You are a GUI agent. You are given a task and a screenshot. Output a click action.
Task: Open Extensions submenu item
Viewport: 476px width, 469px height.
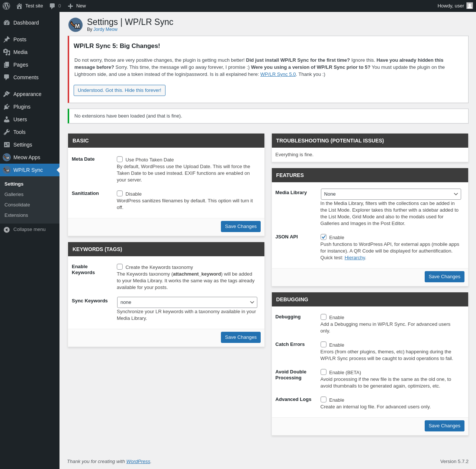pos(30,215)
